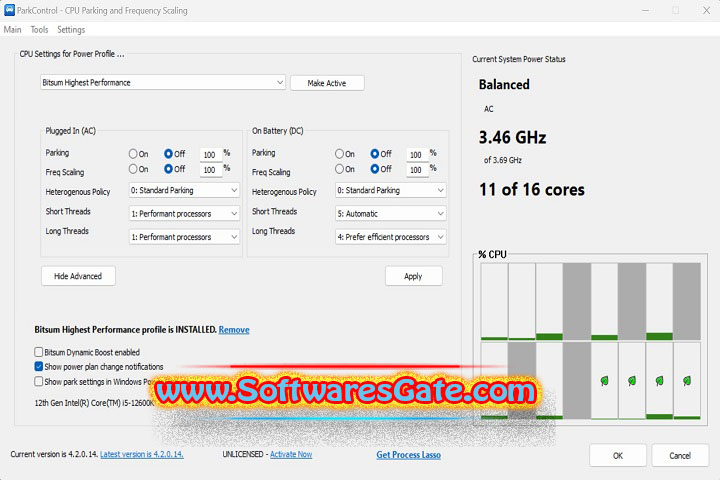Click the UNLICENSED status text
This screenshot has width=720, height=480.
tap(243, 454)
